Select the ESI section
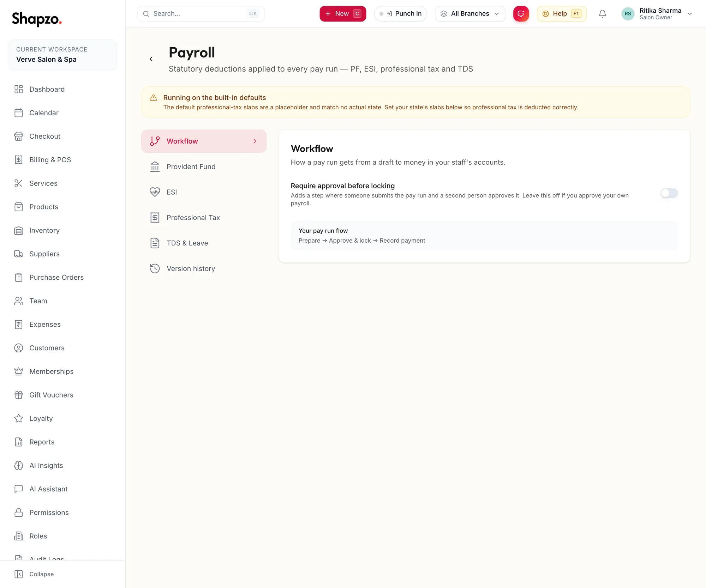The image size is (706, 588). pyautogui.click(x=204, y=192)
